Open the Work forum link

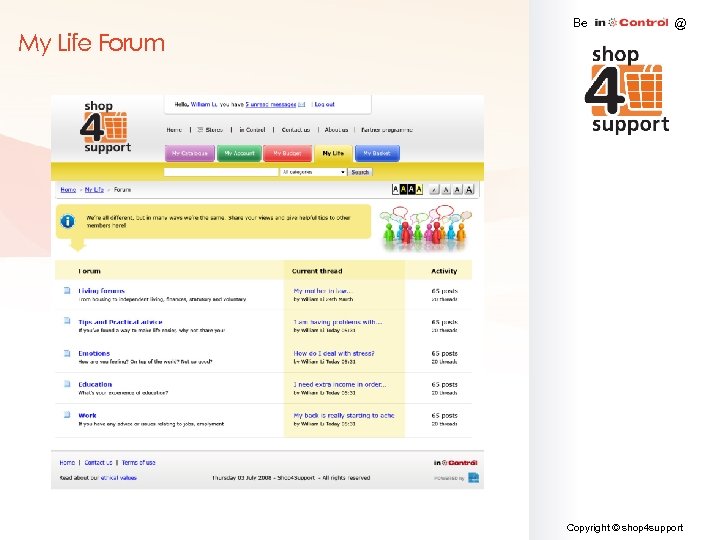[87, 416]
